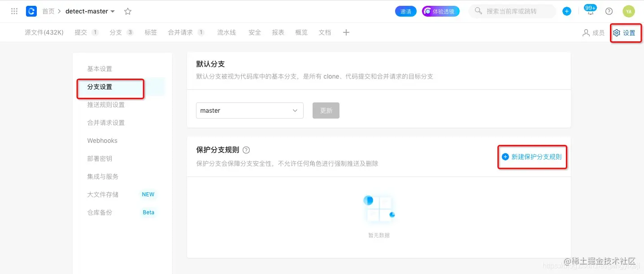Open the help question mark menu
The width and height of the screenshot is (644, 274).
tap(609, 11)
